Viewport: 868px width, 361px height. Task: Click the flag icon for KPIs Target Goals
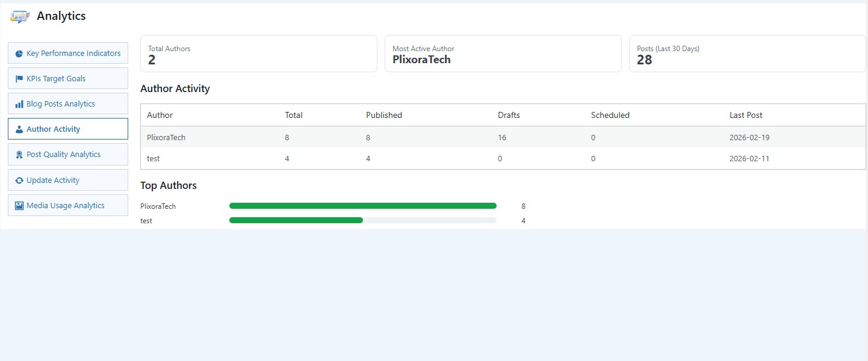(x=19, y=79)
